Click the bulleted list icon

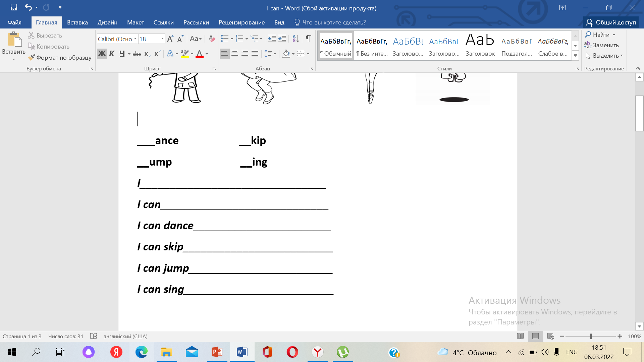pyautogui.click(x=224, y=39)
